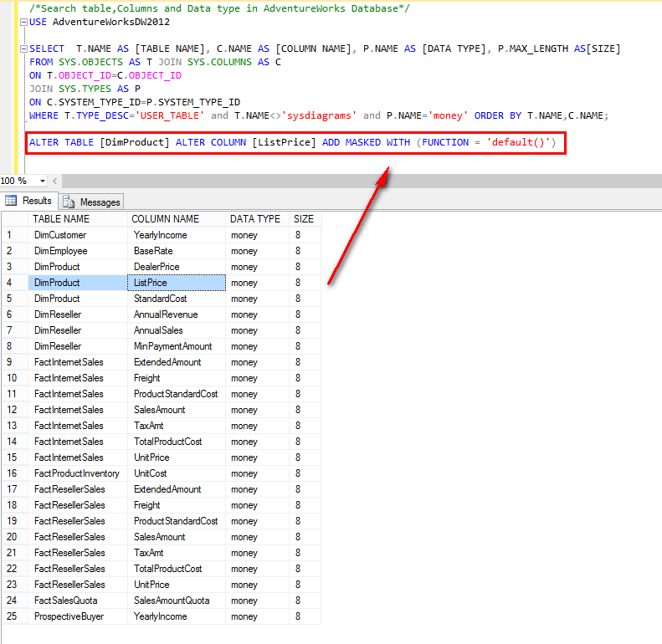The height and width of the screenshot is (644, 662).
Task: Click the BaseRate column cell
Action: (x=177, y=251)
